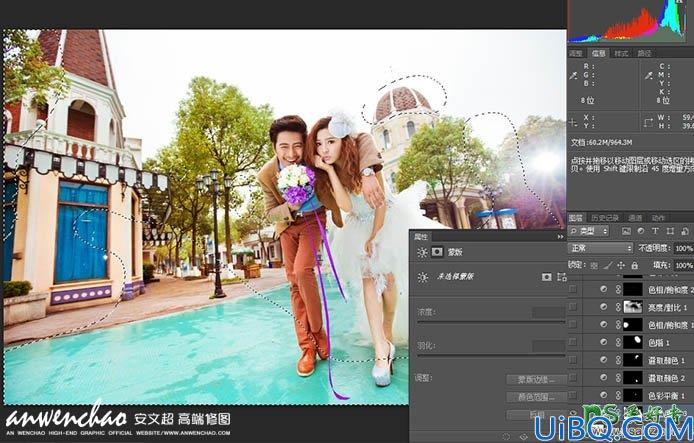Click the mask icon beside 蒙版 label
This screenshot has width=694, height=443.
click(437, 252)
